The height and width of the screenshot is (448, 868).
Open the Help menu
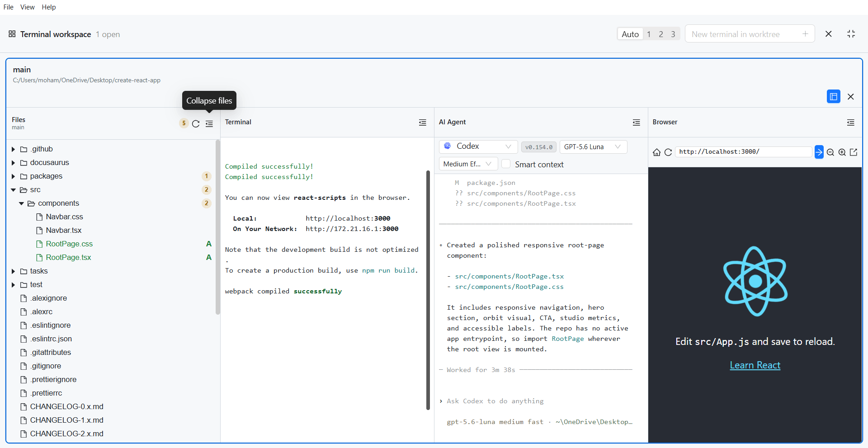point(49,7)
